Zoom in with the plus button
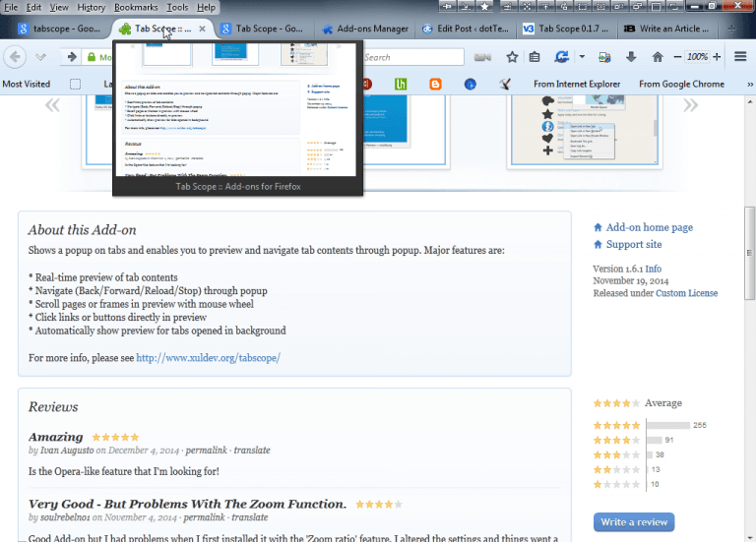The width and height of the screenshot is (756, 542). [717, 57]
